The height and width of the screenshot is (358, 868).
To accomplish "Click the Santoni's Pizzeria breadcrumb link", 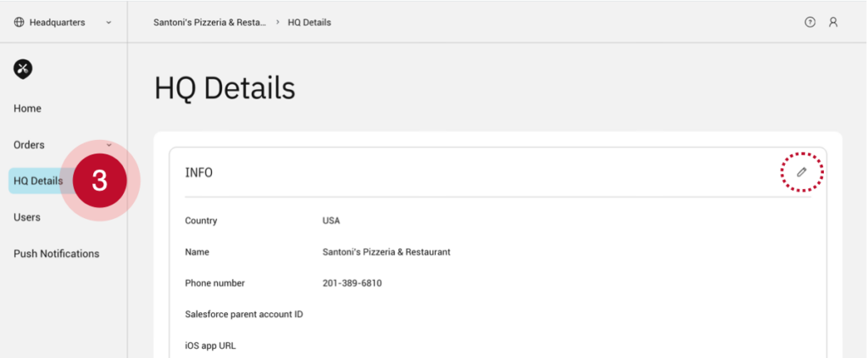I will point(209,22).
